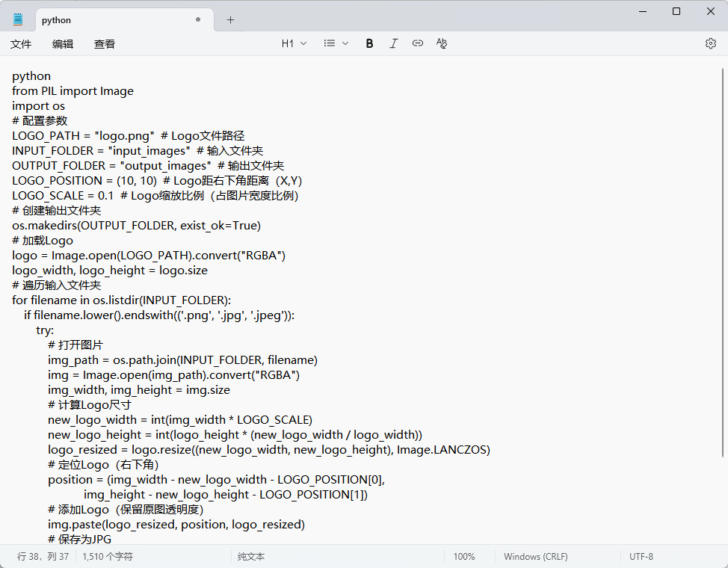Select the "python" document tab

coord(124,20)
